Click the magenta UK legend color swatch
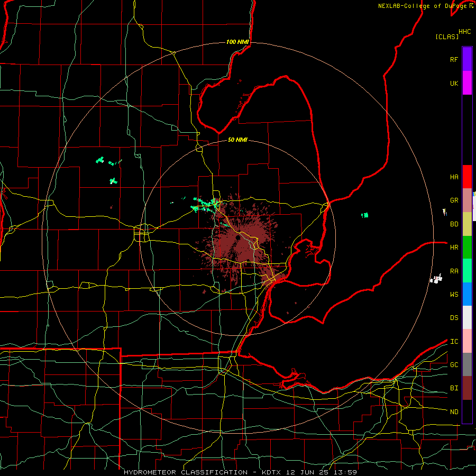 (467, 83)
